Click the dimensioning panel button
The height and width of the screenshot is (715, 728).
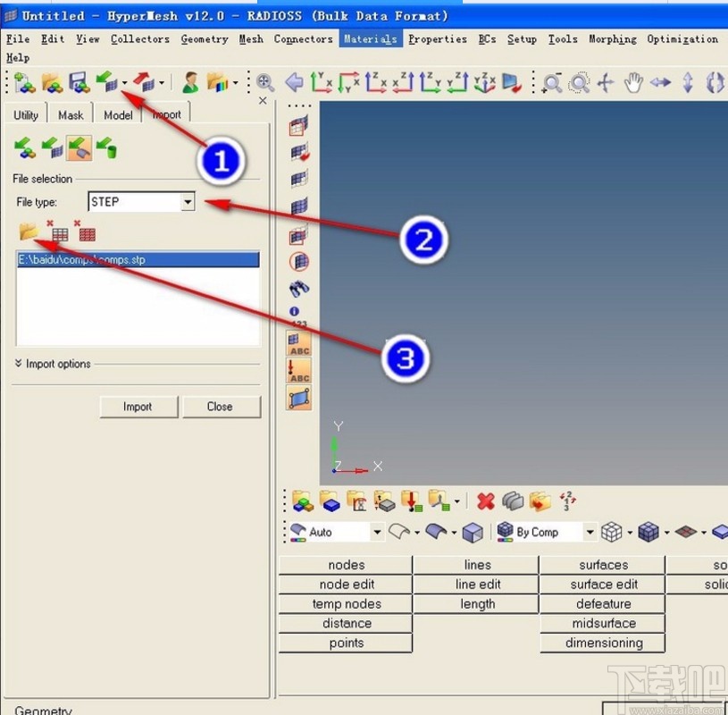(603, 643)
